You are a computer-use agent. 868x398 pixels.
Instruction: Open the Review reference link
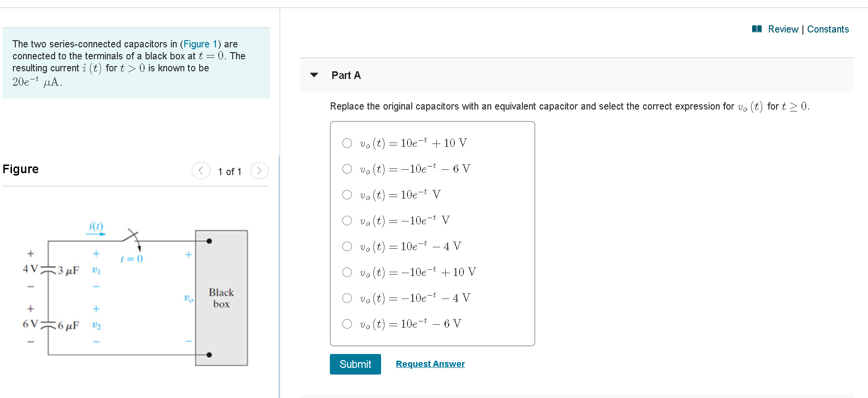point(783,29)
